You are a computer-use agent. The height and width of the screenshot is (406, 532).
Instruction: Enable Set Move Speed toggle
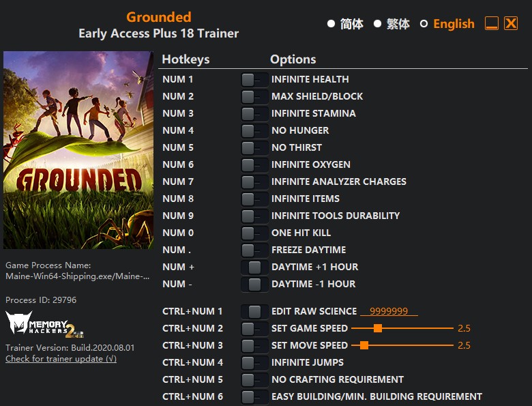pyautogui.click(x=254, y=346)
